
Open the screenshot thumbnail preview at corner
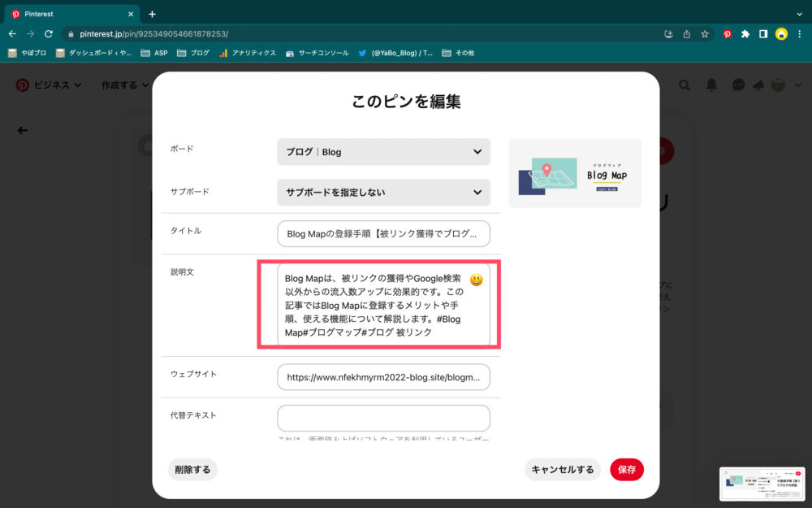(x=762, y=484)
